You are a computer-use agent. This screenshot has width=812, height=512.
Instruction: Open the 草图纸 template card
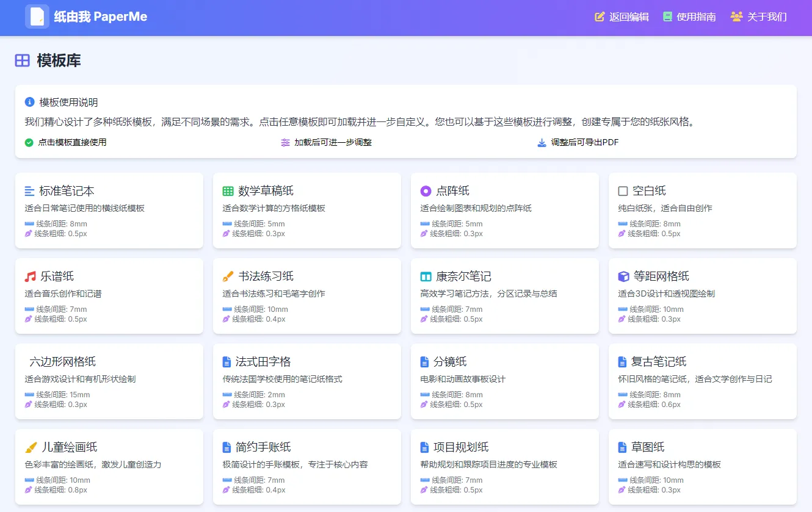coord(702,466)
